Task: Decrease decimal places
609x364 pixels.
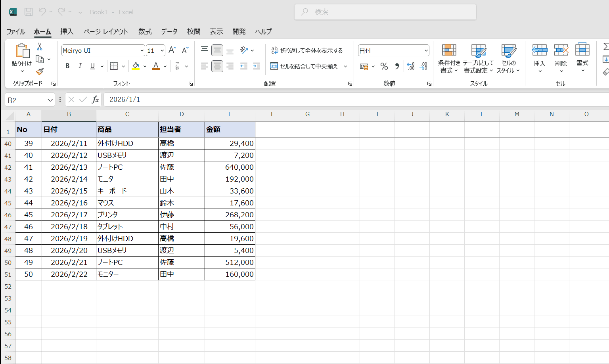Action: 423,66
